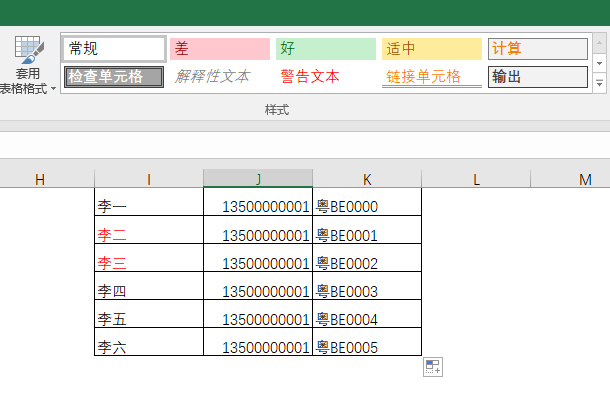Select the phone number in 李四's row
The image size is (610, 394).
click(258, 285)
